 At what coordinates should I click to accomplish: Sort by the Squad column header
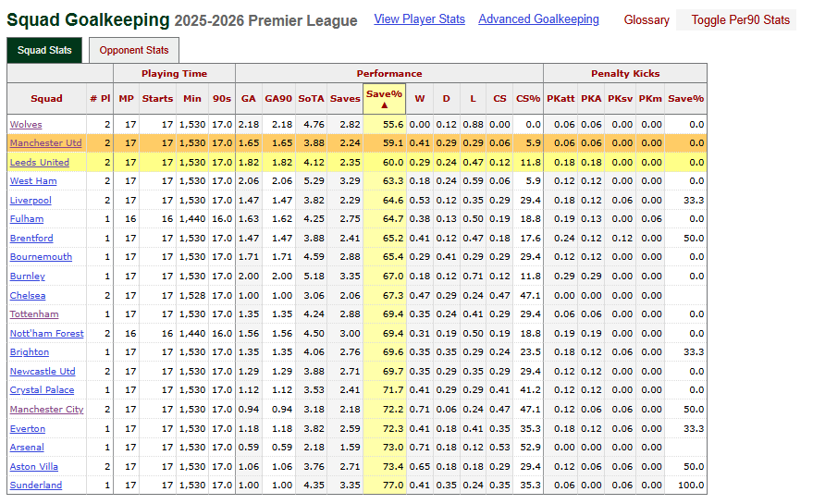click(46, 98)
